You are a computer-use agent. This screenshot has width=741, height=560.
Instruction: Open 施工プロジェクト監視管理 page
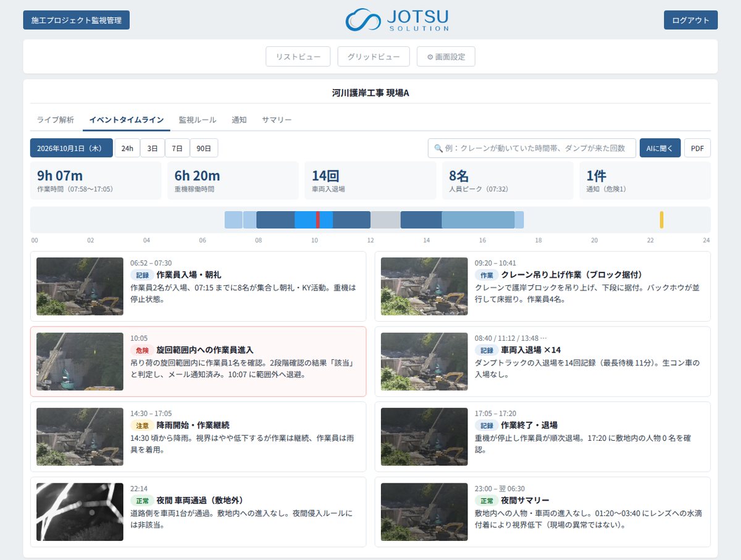coord(77,20)
